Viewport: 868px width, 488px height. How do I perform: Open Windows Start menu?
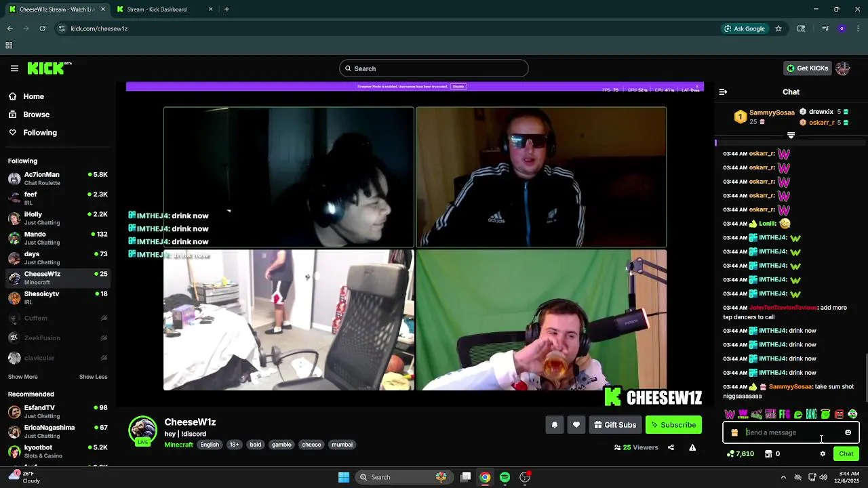coord(344,477)
